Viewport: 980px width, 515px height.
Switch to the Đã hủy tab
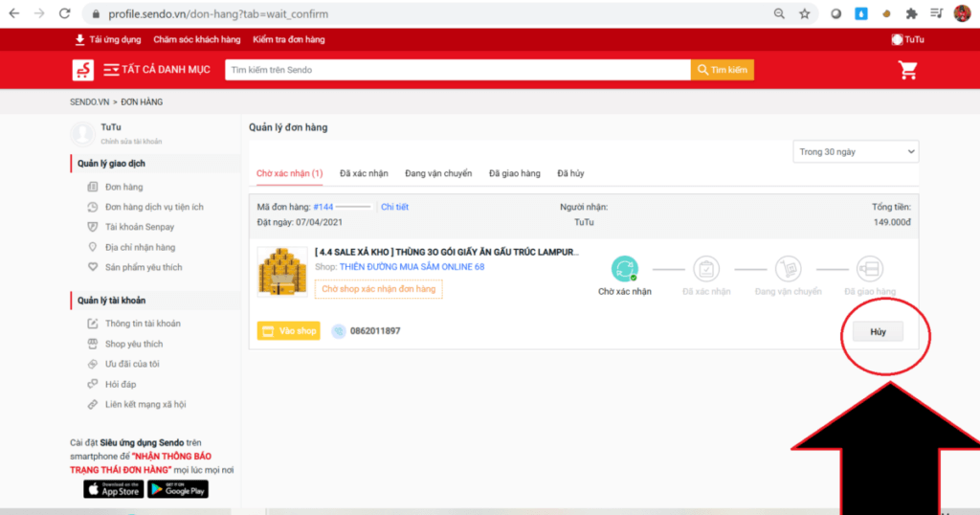point(570,173)
